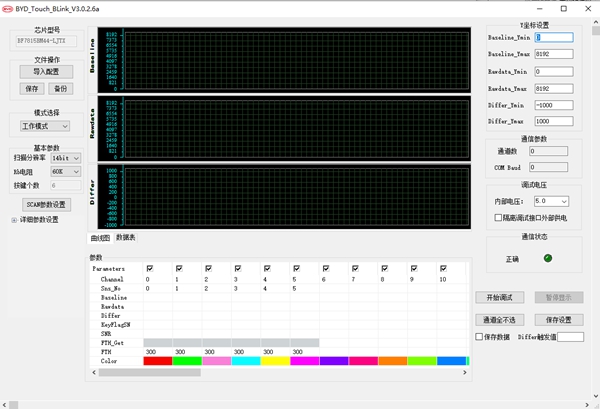Viewport: 600px width, 409px height.
Task: Toggle the channel 5 checkbox
Action: pos(295,268)
